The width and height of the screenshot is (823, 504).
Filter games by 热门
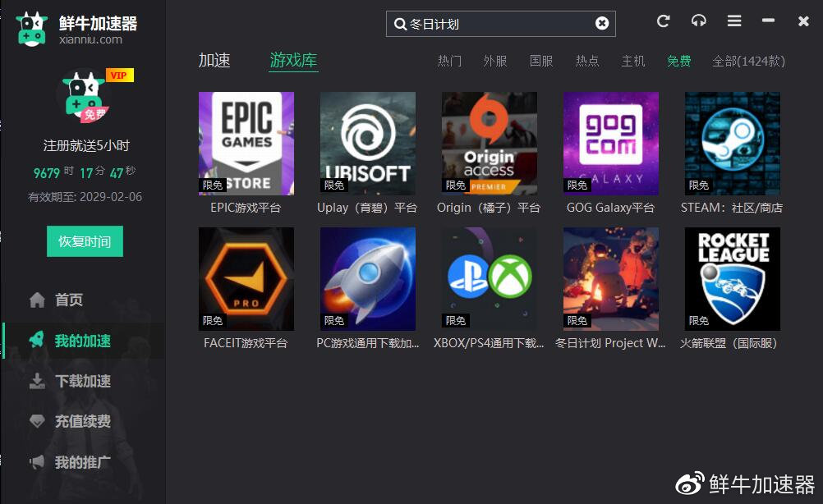coord(449,62)
